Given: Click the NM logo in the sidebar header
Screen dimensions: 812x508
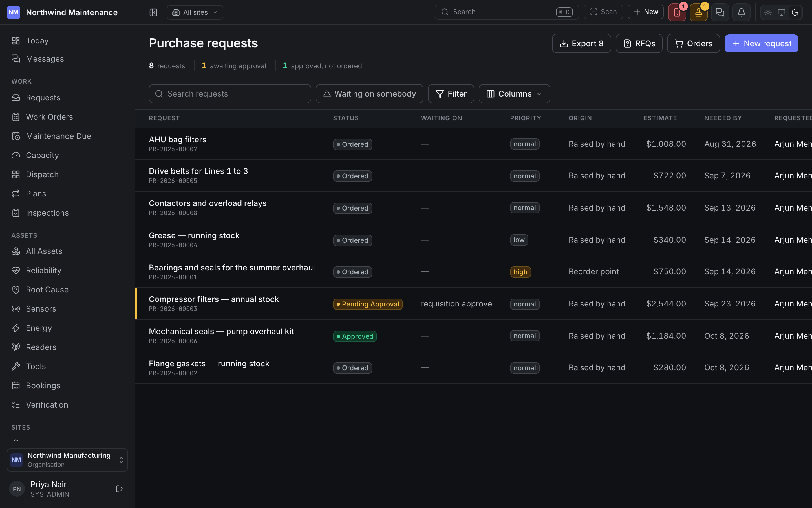Looking at the screenshot, I should click(14, 12).
